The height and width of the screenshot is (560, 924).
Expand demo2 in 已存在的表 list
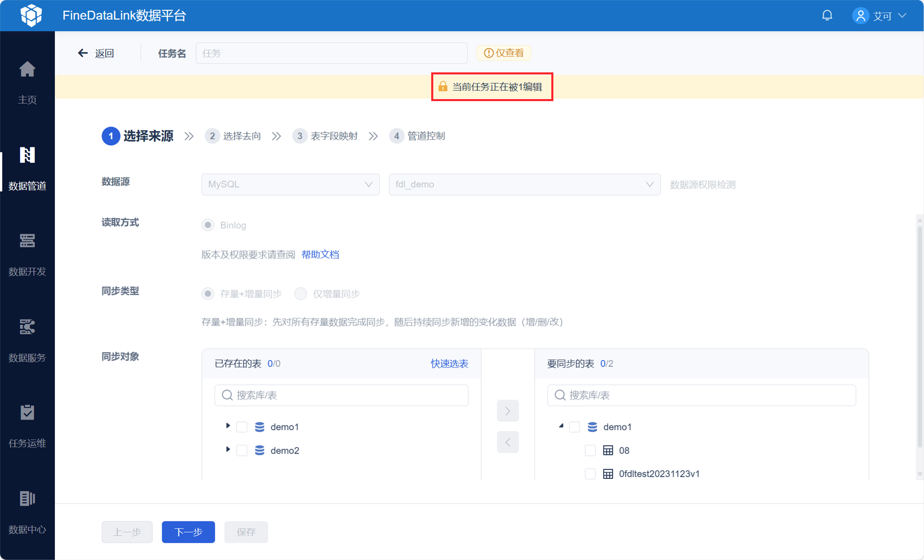pos(228,450)
